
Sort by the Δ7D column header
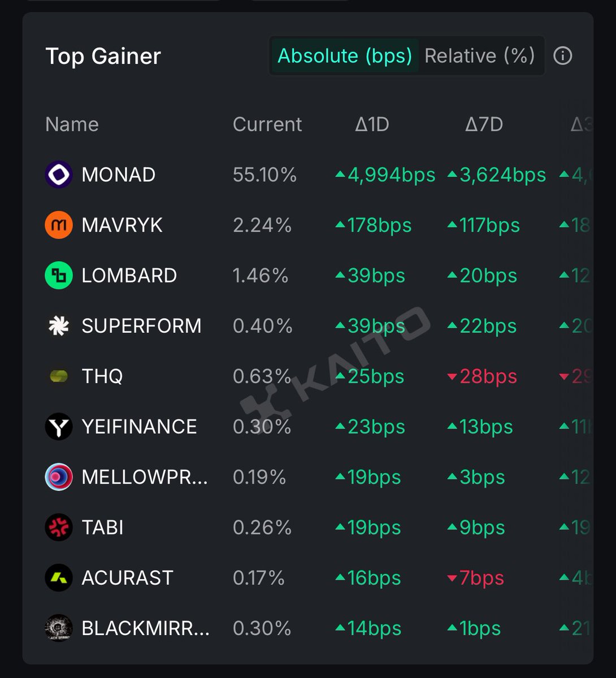tap(484, 124)
